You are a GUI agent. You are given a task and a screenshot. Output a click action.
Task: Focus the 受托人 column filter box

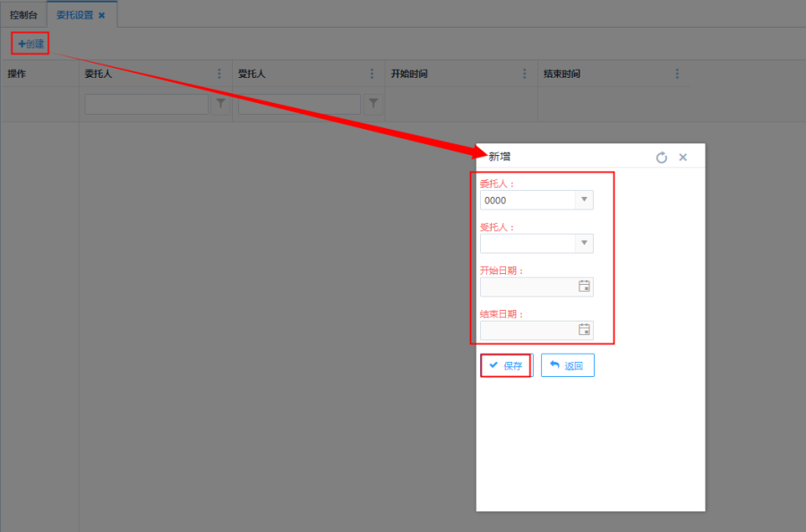pos(299,105)
